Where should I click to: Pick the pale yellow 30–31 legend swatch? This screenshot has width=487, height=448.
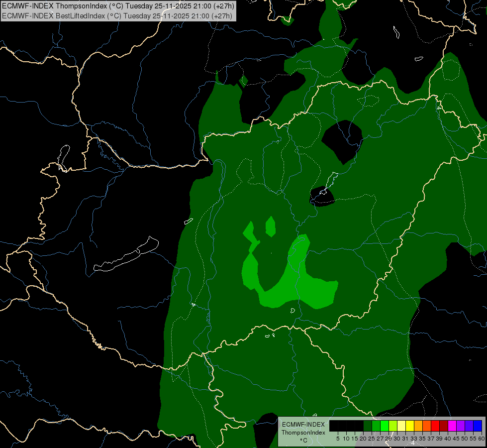401,426
